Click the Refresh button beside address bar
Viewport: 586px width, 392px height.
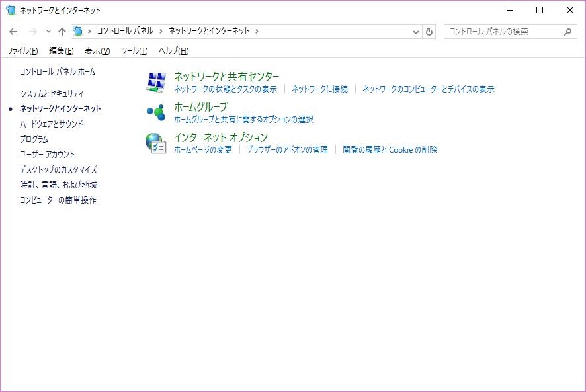(x=429, y=32)
